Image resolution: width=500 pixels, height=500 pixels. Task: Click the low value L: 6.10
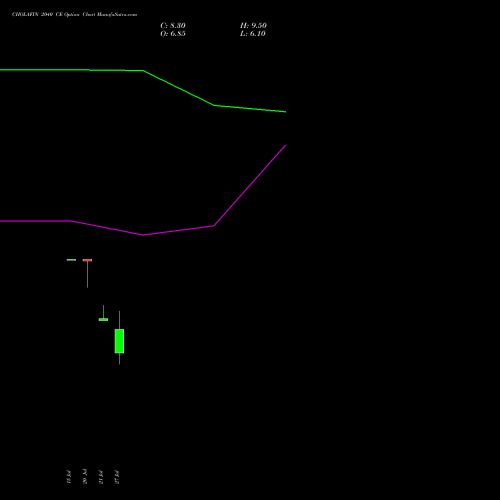click(253, 34)
